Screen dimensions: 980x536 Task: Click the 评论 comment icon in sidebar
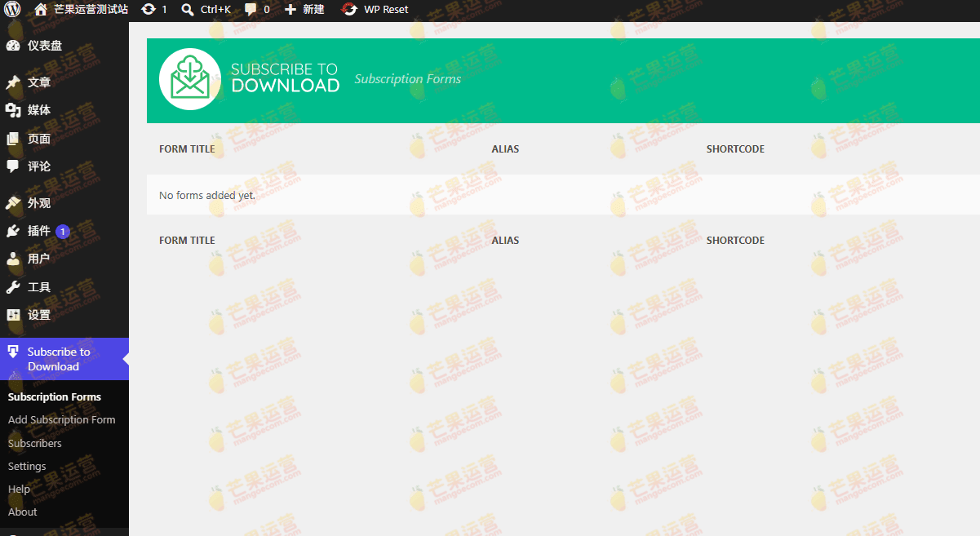pyautogui.click(x=13, y=166)
